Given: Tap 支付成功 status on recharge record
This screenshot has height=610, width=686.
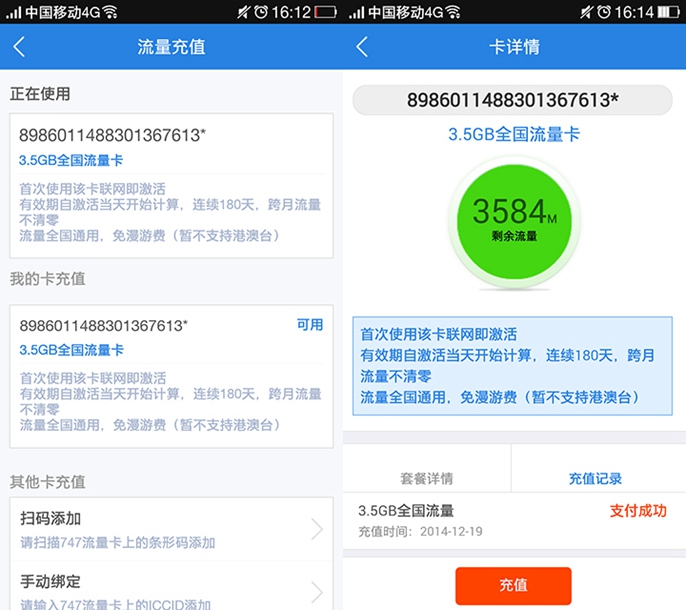Looking at the screenshot, I should (637, 511).
